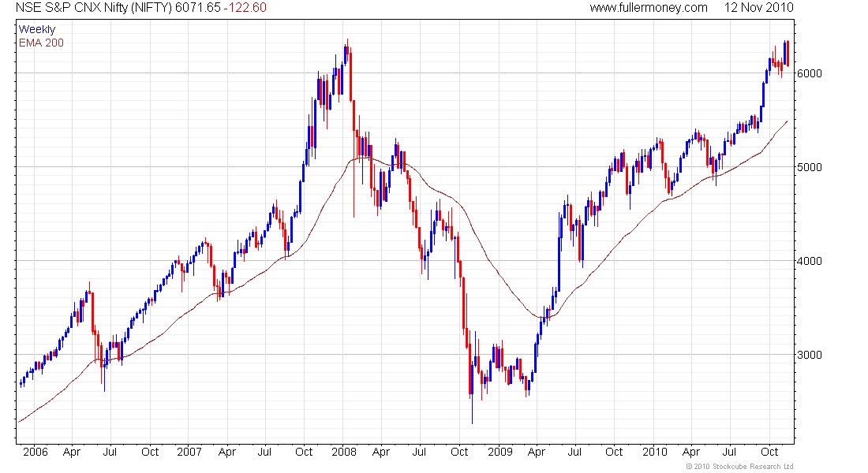
Task: Click the 3000 price axis label
Action: (x=810, y=355)
